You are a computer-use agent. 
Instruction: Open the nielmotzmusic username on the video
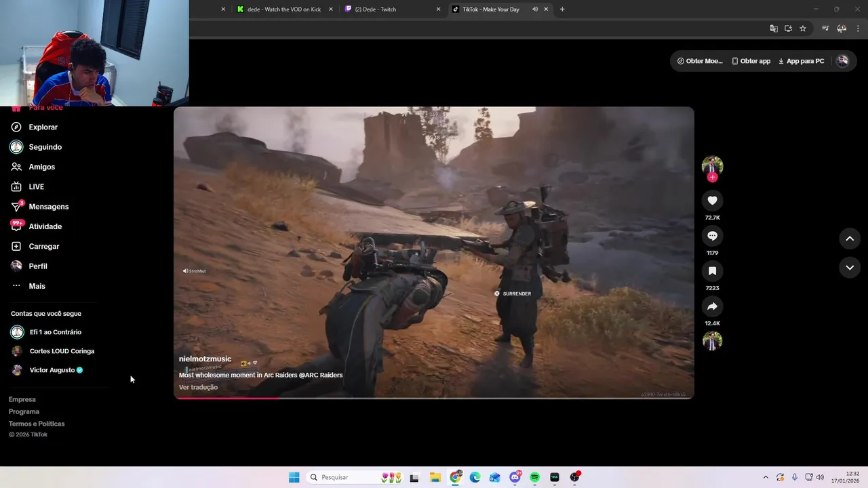205,359
